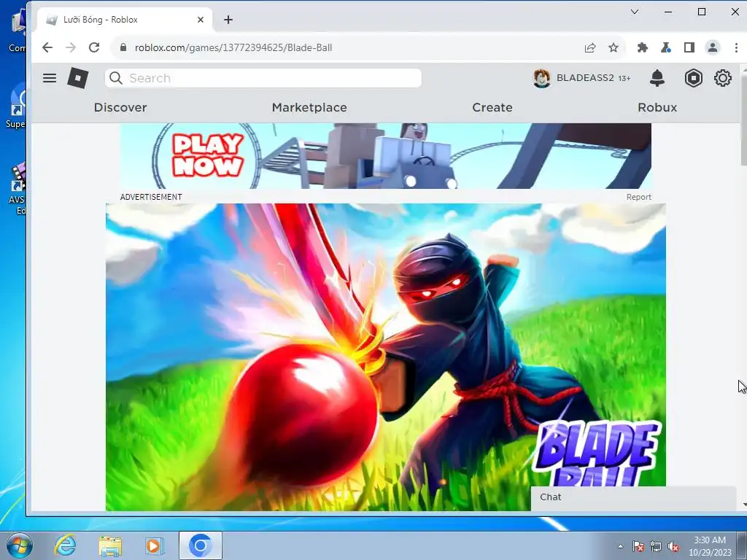Click the Report ad link
The width and height of the screenshot is (747, 560).
[638, 197]
